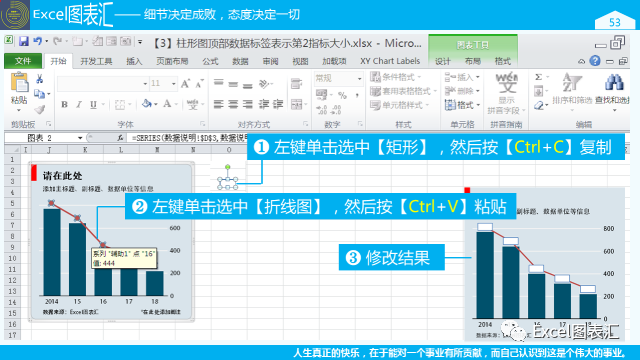Click the green 文件 button

(23, 61)
